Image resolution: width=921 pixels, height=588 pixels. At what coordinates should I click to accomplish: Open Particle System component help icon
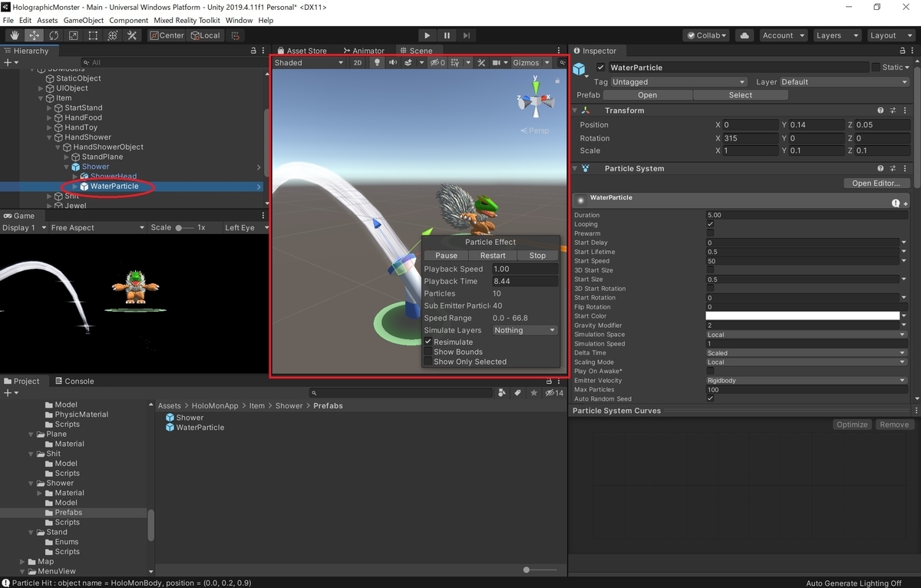881,168
